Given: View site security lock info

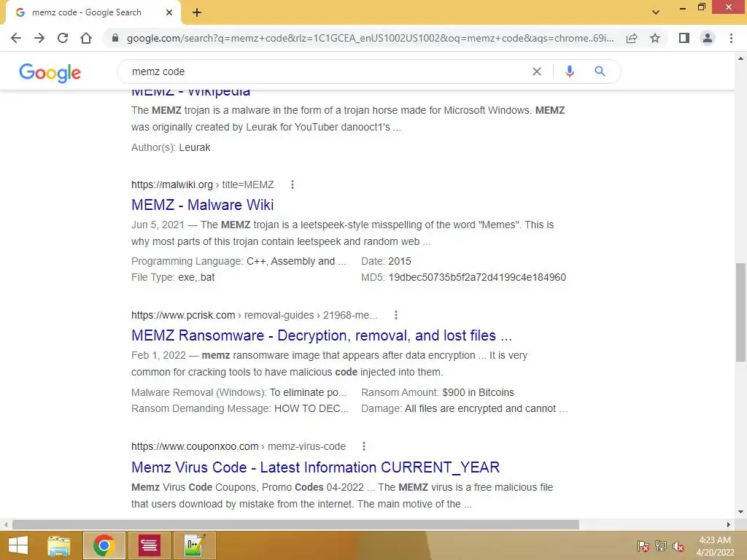Looking at the screenshot, I should tap(115, 38).
